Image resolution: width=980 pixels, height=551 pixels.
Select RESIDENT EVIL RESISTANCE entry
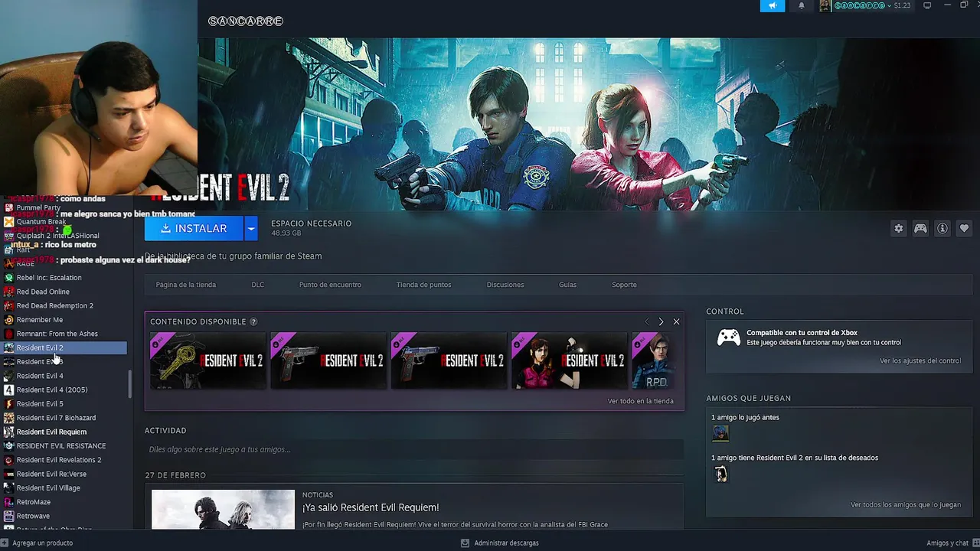pos(63,445)
